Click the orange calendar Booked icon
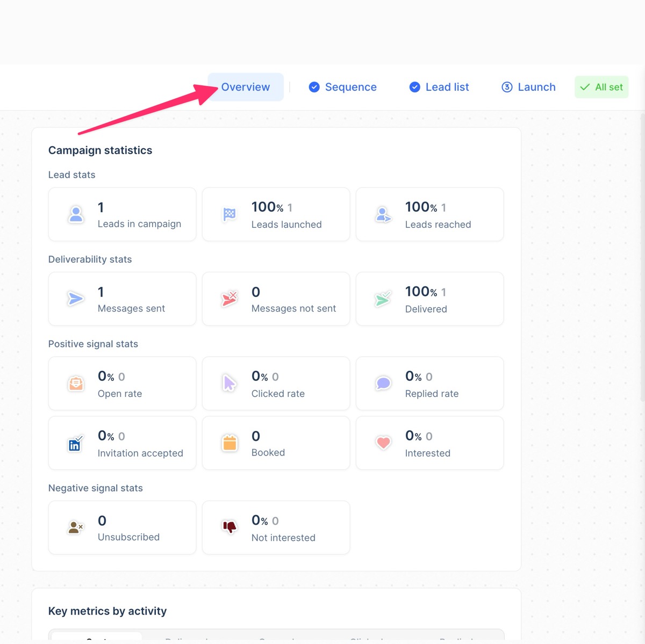 click(x=230, y=443)
